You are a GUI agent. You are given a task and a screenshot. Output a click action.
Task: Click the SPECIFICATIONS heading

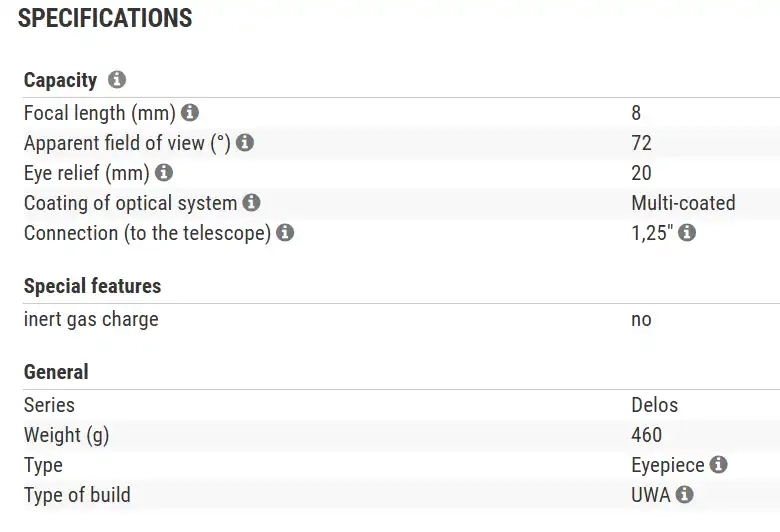[x=105, y=19]
